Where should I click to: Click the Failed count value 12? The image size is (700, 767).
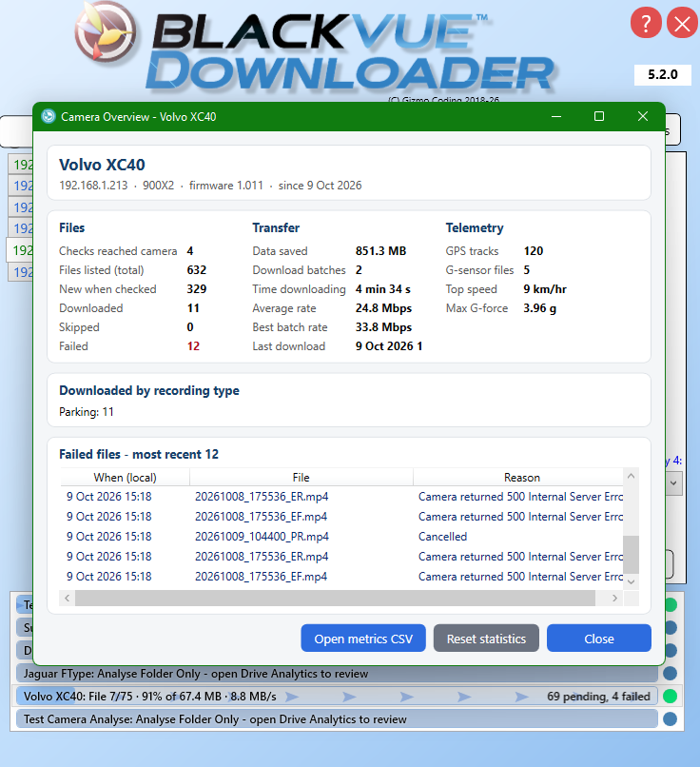pyautogui.click(x=193, y=346)
